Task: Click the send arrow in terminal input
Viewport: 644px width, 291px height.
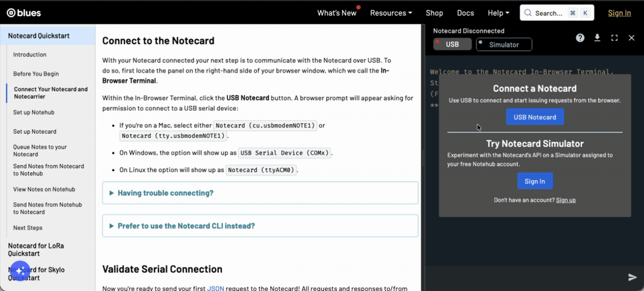Action: point(632,277)
